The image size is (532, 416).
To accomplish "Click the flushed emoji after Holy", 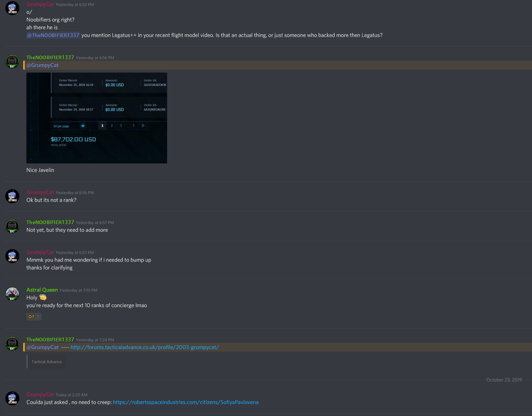I will coord(43,298).
